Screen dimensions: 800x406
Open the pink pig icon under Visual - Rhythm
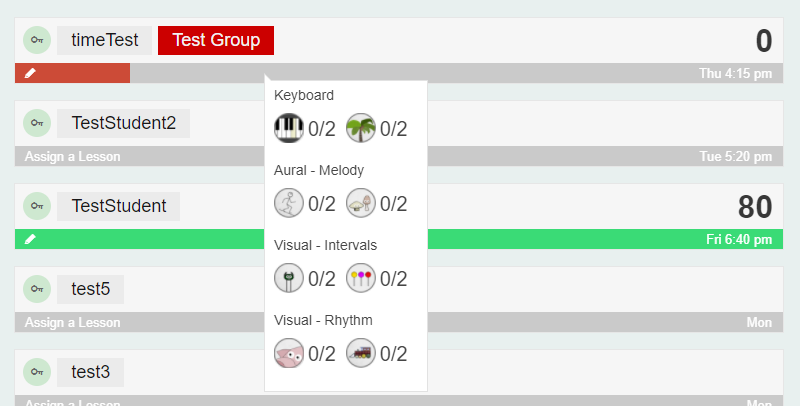click(x=289, y=353)
